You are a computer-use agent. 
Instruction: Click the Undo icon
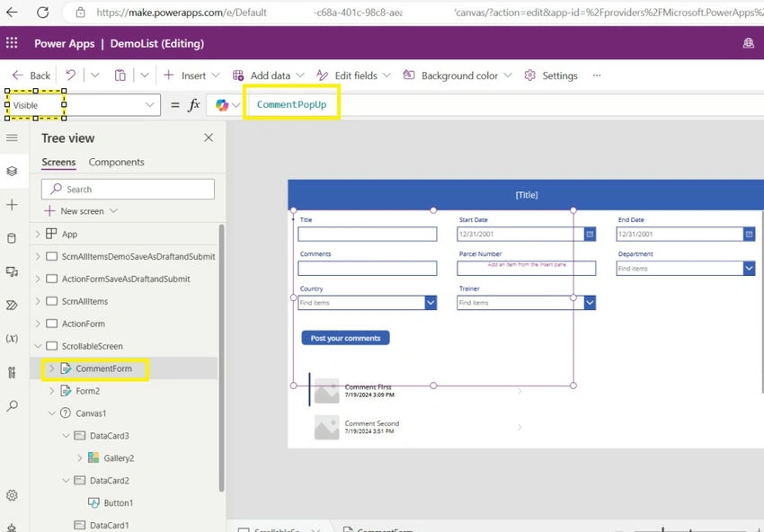pyautogui.click(x=71, y=75)
